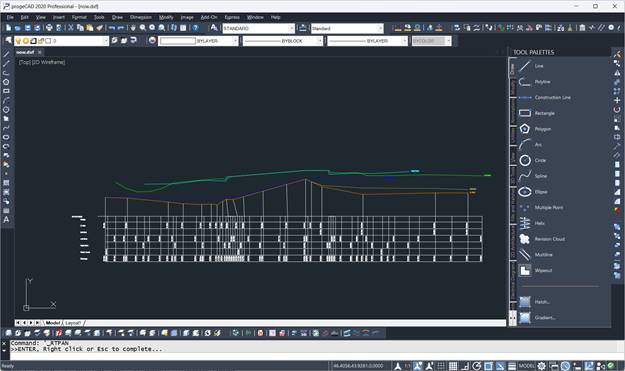Viewport: 625px width, 371px height.
Task: Toggle grid display in status bar
Action: pos(453,366)
